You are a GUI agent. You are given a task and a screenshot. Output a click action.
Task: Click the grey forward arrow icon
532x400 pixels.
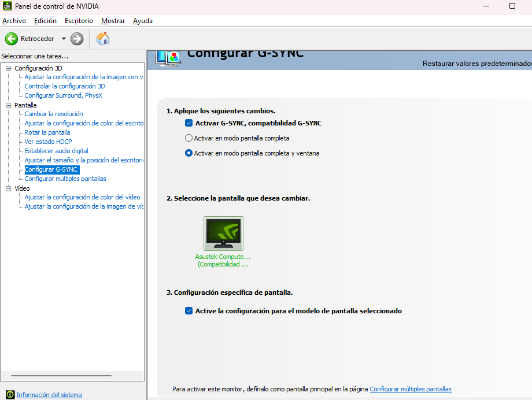coord(77,39)
